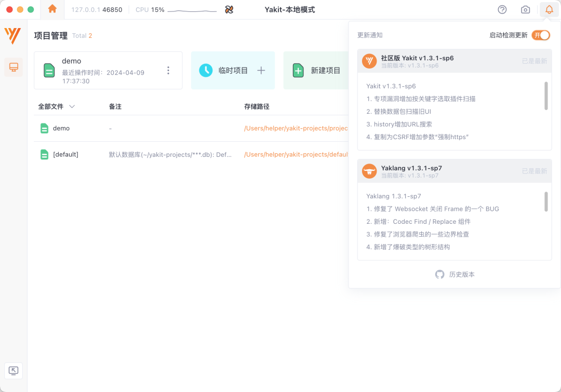Click the scrollbar in Yakit changelog box

click(546, 96)
